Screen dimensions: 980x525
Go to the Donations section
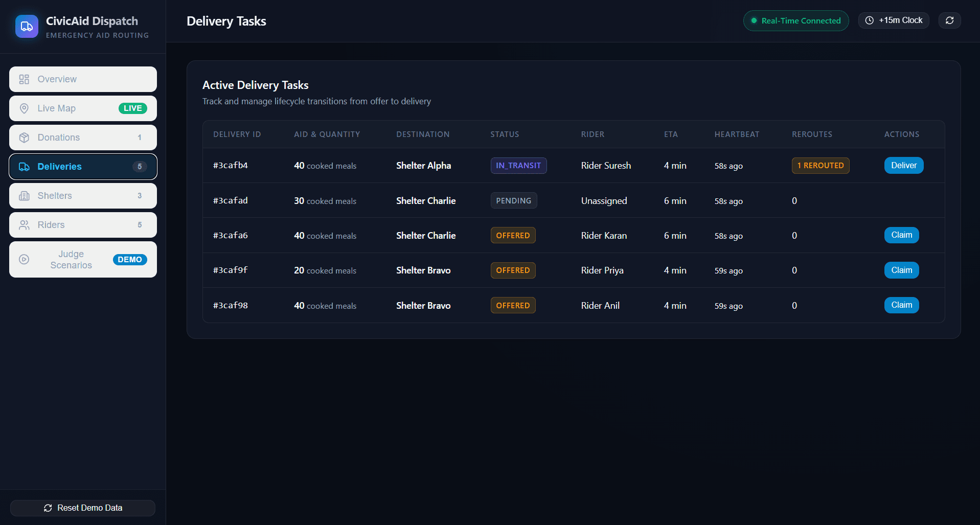(x=83, y=138)
